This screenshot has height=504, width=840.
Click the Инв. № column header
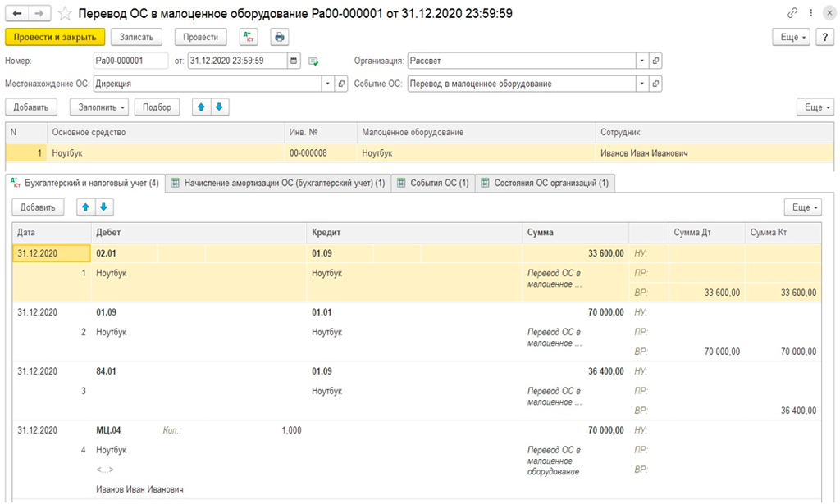(321, 132)
